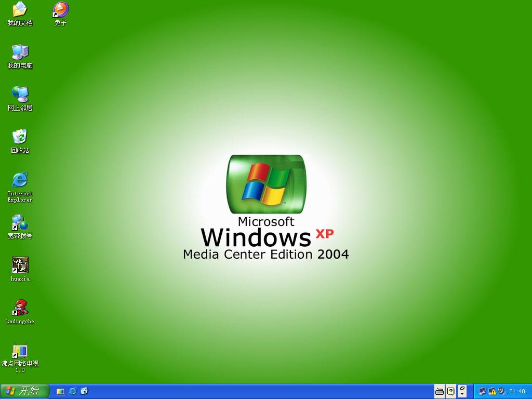The image size is (532, 399).
Task: Click the network connection tray icon without warning
Action: click(482, 391)
